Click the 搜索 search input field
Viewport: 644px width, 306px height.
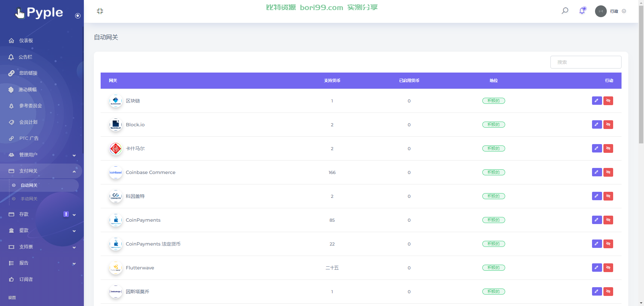(586, 62)
